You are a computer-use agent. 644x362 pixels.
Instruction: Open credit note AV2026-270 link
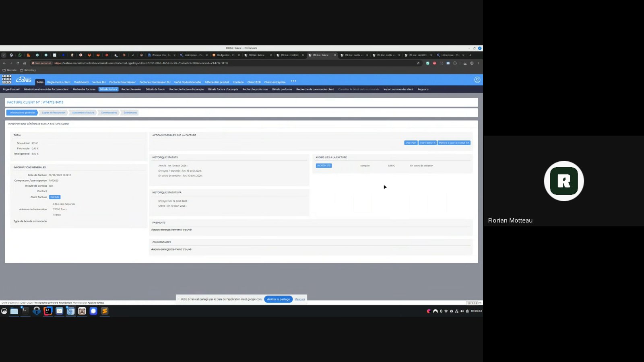coord(324,166)
